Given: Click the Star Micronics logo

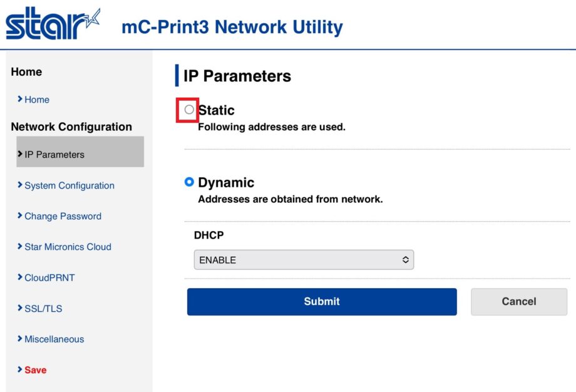Looking at the screenshot, I should 53,24.
